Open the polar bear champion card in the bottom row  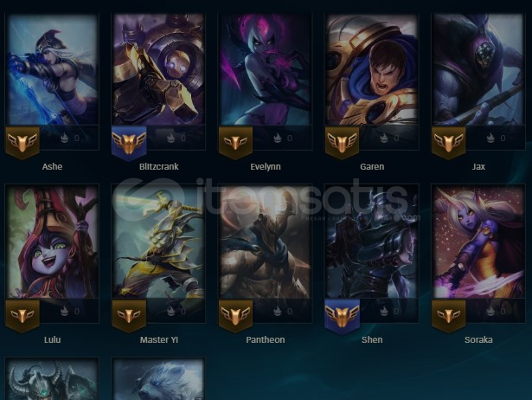[158, 379]
